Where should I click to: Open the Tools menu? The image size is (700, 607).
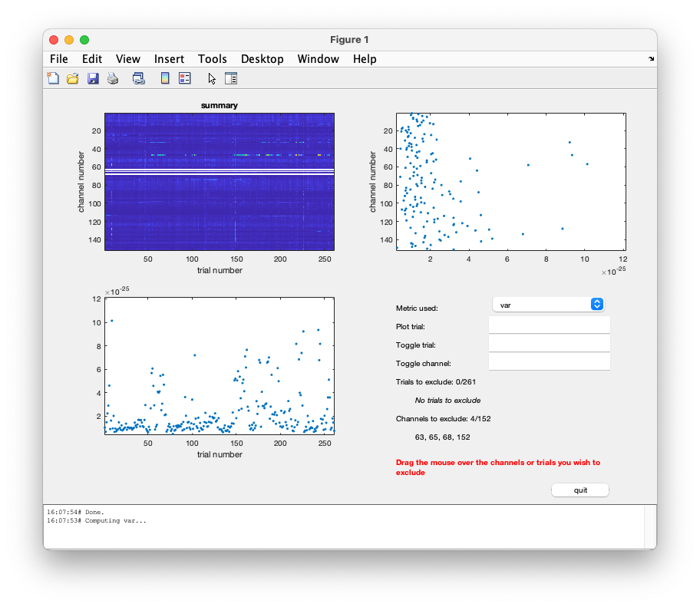(212, 59)
